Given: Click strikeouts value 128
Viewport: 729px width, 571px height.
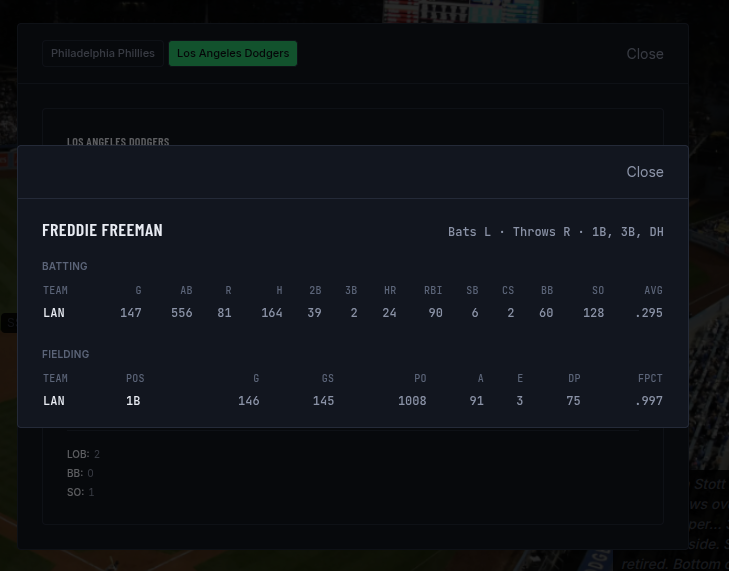Looking at the screenshot, I should (x=594, y=313).
